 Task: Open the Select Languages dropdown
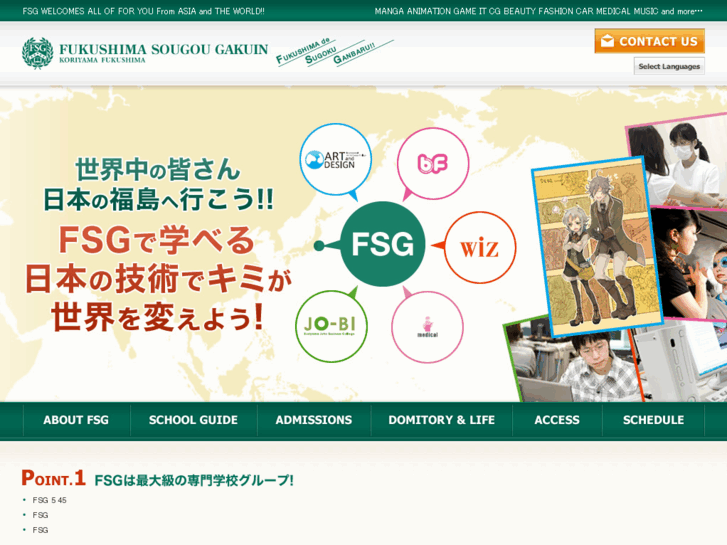coord(669,66)
